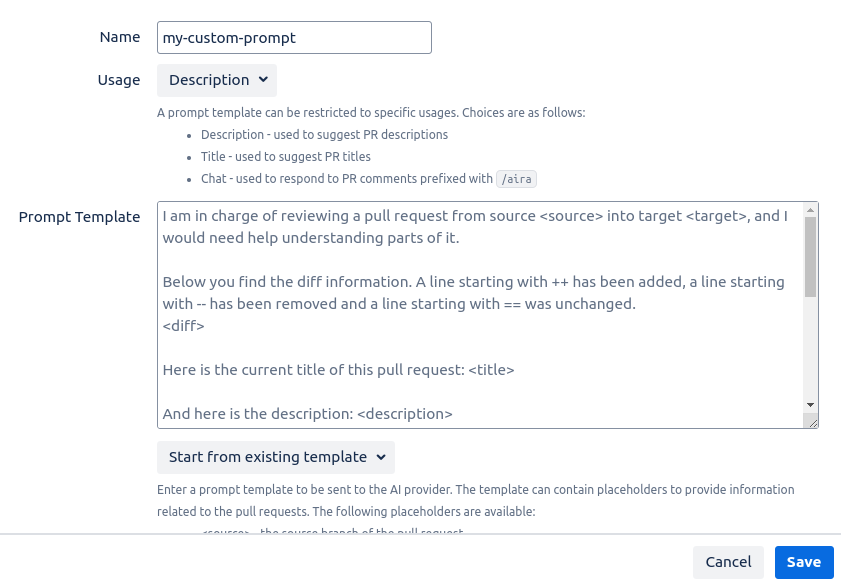This screenshot has width=841, height=583.
Task: Click the Prompt Template scrollbar thumb
Action: (x=810, y=256)
